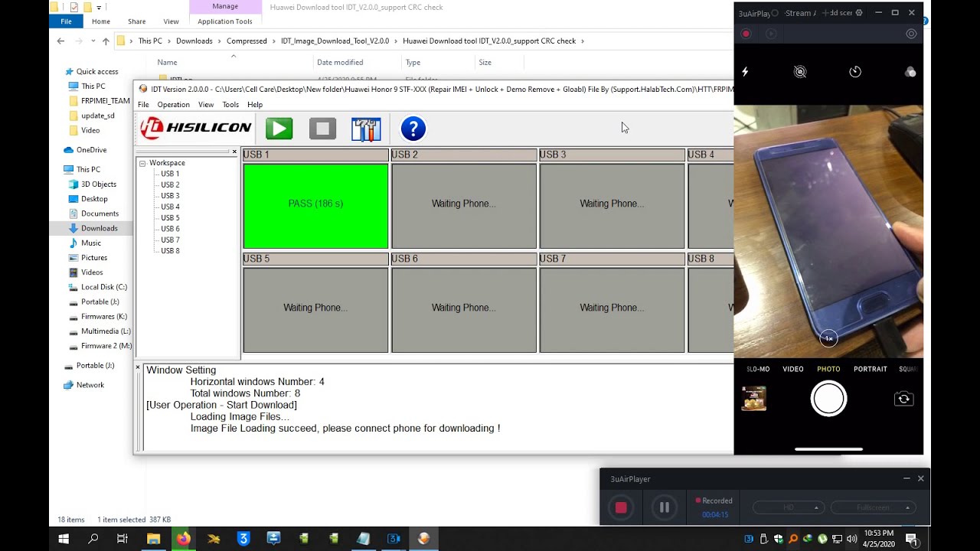
Task: Open IDT settings tools icon
Action: tap(366, 129)
